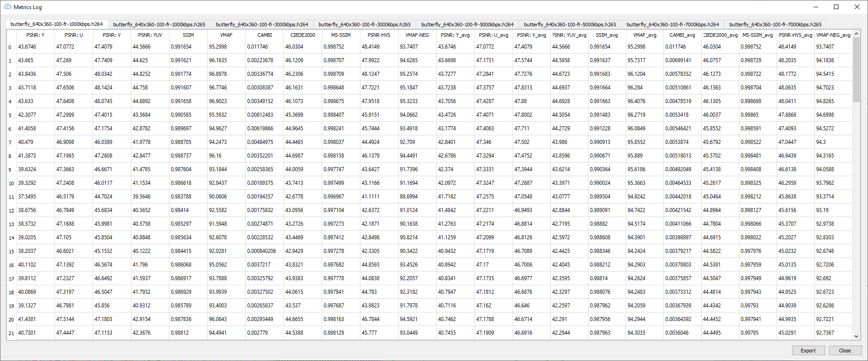The width and height of the screenshot is (868, 361).
Task: Click the PSNR-HVS column header
Action: click(x=379, y=35)
